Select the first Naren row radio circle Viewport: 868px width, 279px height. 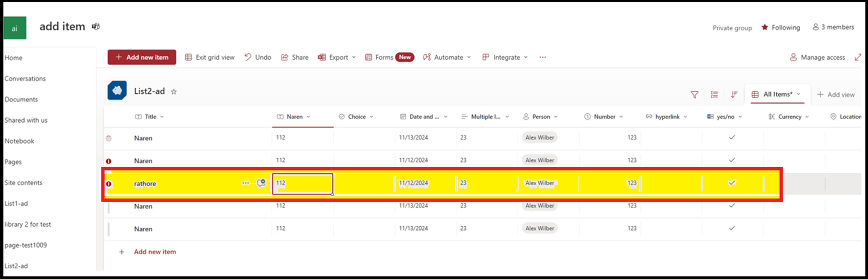(x=109, y=138)
